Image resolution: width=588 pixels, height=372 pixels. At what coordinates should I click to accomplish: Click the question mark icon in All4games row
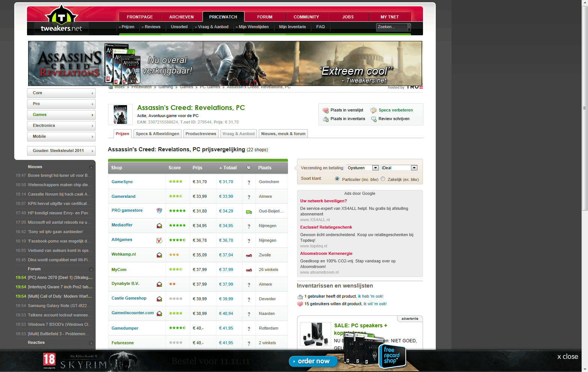[249, 241]
